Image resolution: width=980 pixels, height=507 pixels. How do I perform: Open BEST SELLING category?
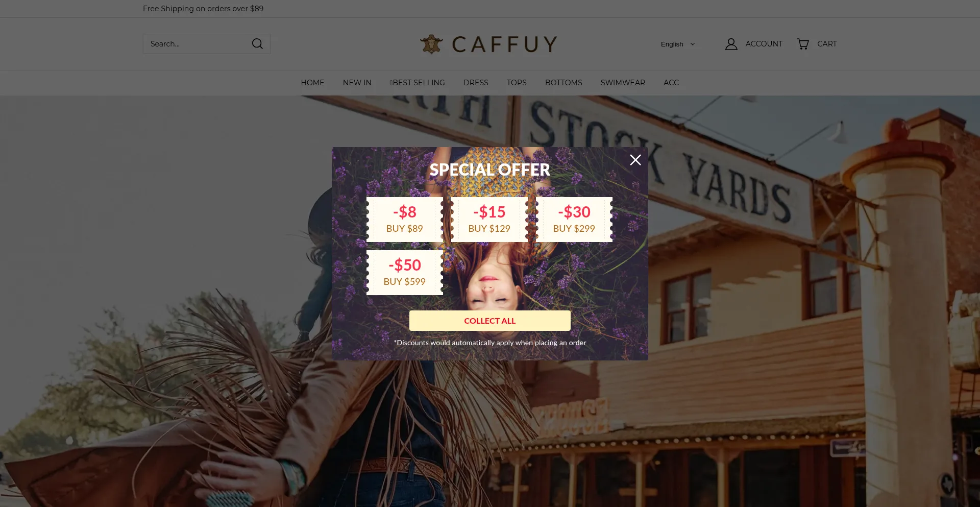tap(418, 82)
